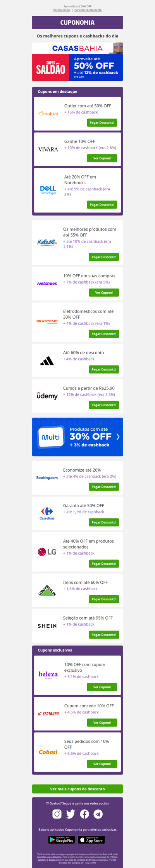
Task: Click Ver Cupom! for Vivara offer
Action: (x=102, y=158)
